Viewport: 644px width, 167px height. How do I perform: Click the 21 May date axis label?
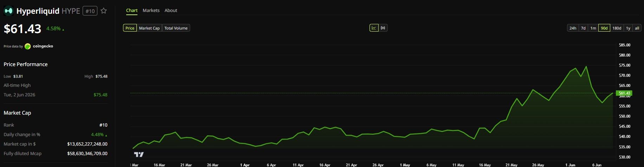click(x=511, y=165)
